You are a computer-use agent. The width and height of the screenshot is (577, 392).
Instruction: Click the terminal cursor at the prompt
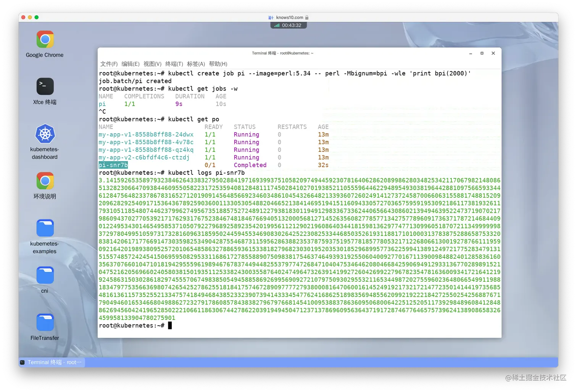170,325
